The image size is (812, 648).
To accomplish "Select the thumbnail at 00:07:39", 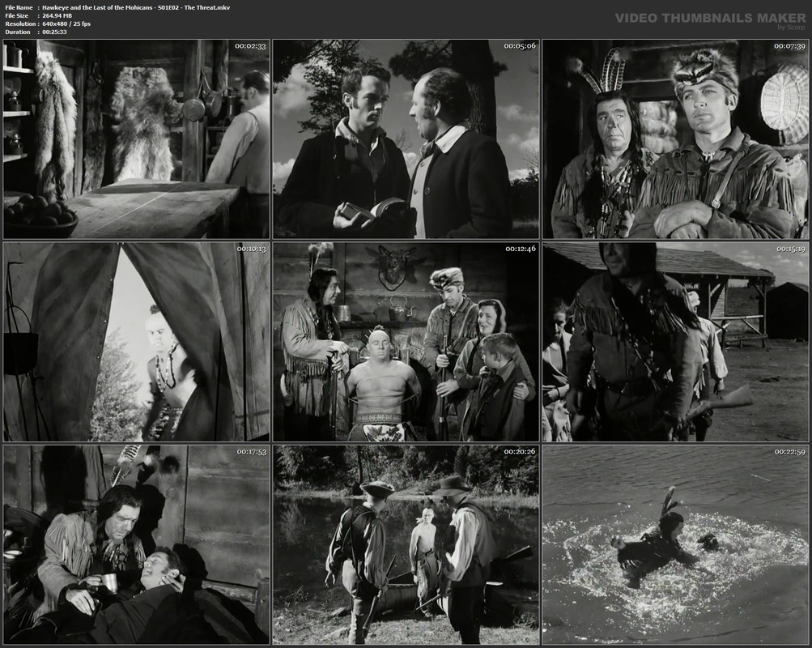I will pos(675,139).
